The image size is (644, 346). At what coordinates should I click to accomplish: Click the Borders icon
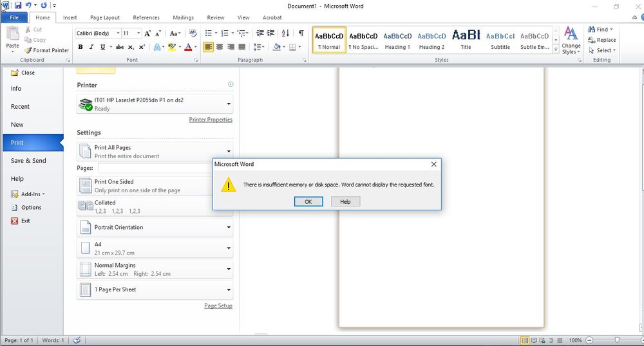coord(292,47)
